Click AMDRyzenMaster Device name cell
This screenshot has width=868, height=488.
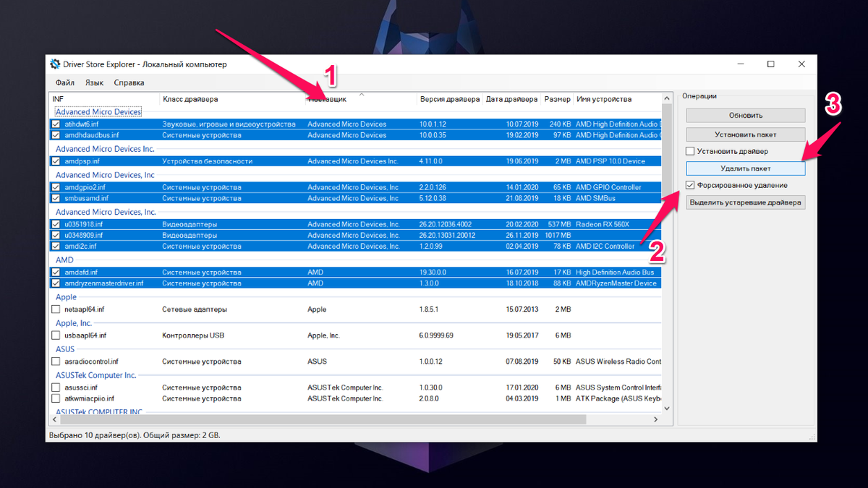point(616,283)
